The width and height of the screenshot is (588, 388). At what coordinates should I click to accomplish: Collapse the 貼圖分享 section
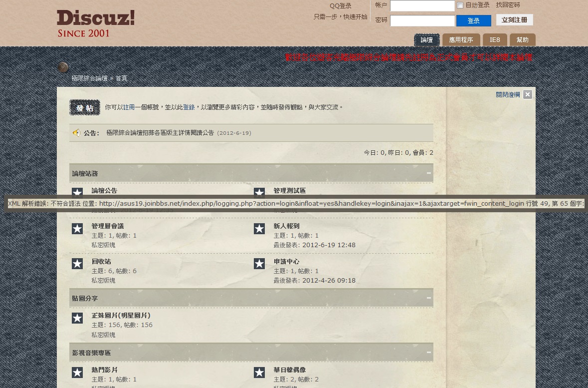click(428, 298)
